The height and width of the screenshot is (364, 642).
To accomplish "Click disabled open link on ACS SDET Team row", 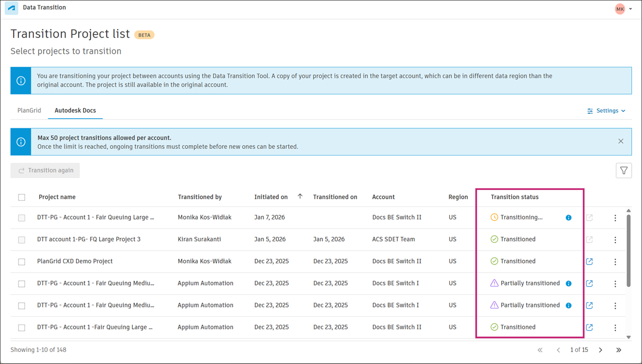I will (589, 240).
